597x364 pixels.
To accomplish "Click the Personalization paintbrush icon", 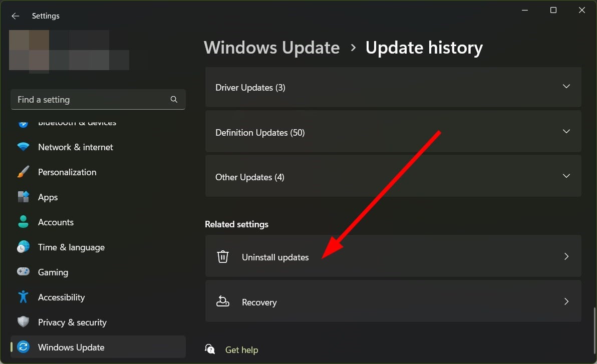I will pos(23,172).
